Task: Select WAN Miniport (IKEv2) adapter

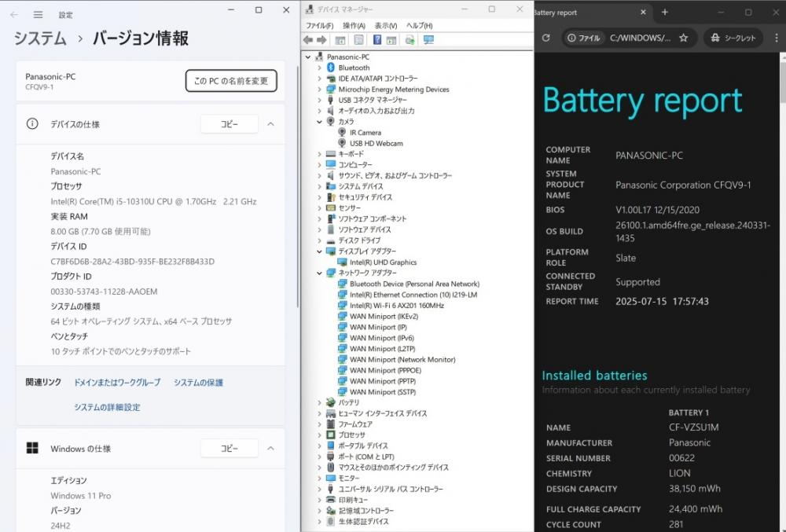Action: pos(384,316)
